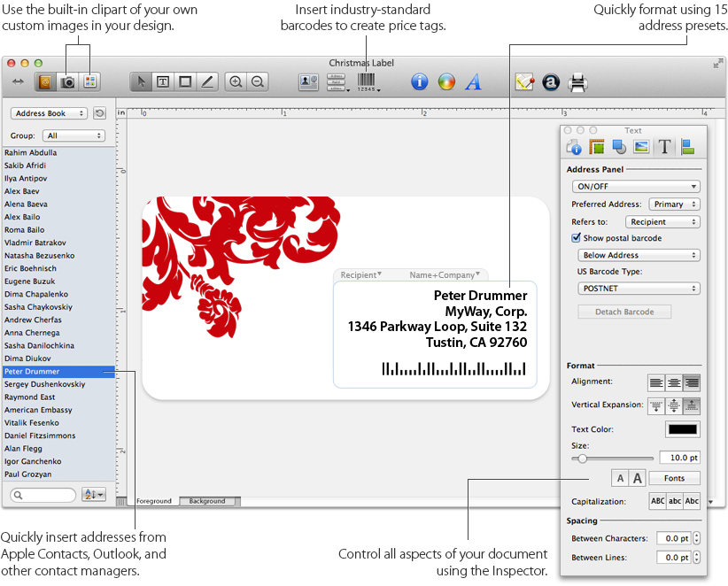Open the Inspector via blue info icon

pos(420,81)
